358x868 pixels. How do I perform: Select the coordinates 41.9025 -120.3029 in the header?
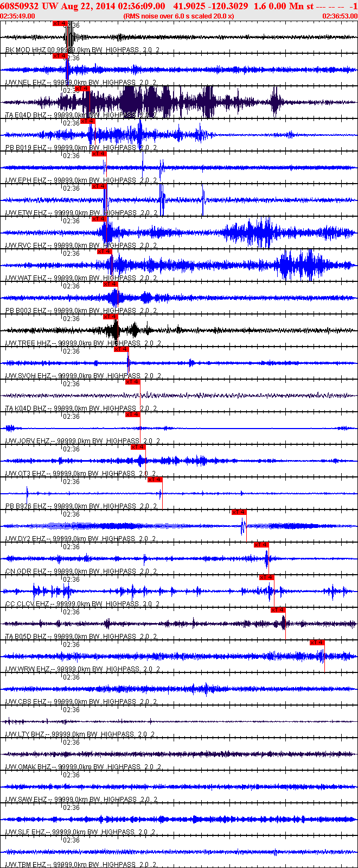tap(210, 6)
